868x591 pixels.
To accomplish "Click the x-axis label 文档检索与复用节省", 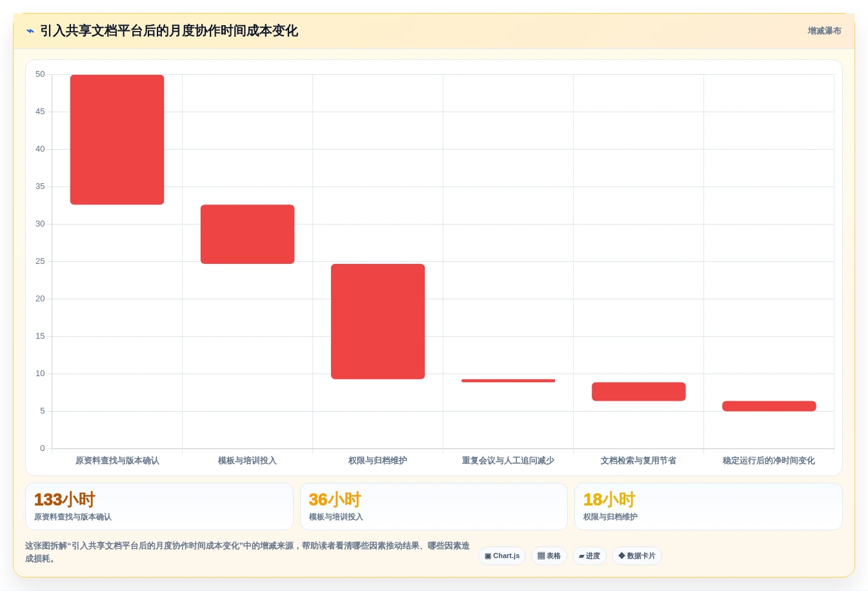I will [638, 461].
